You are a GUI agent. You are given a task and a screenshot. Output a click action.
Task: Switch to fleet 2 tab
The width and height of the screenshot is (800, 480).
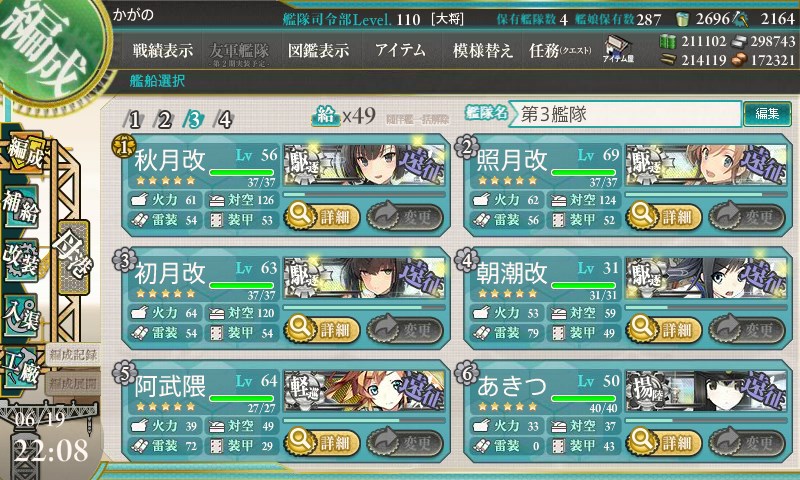tap(164, 119)
